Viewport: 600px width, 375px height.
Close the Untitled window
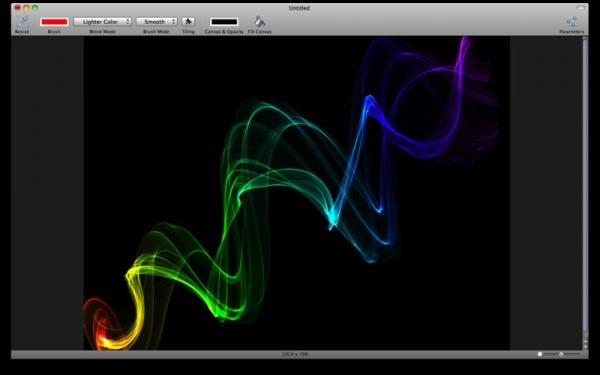[x=18, y=8]
